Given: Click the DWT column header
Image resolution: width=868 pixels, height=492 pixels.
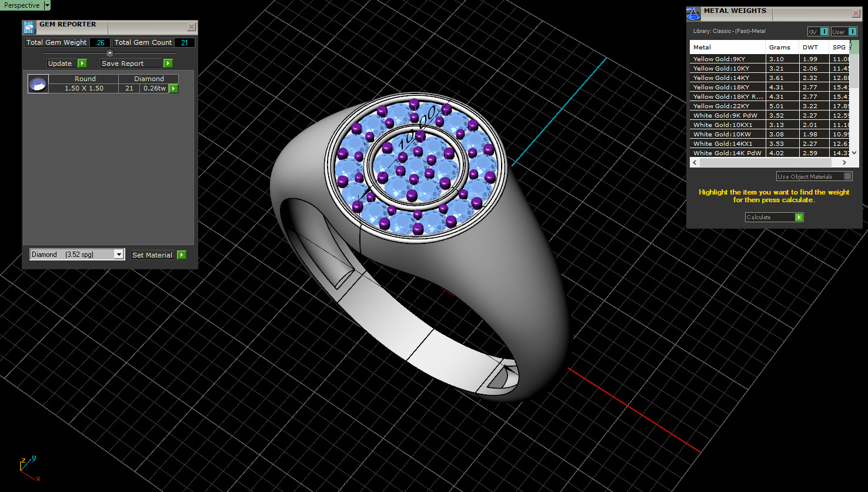Looking at the screenshot, I should click(x=814, y=47).
